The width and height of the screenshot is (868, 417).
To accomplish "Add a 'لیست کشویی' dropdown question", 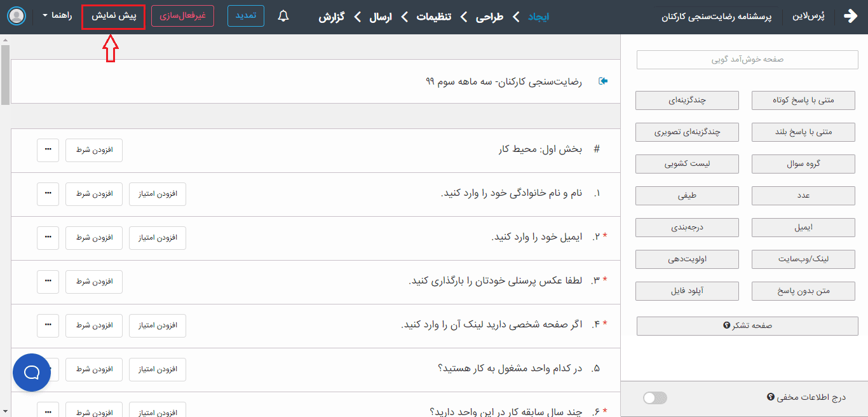I will coord(687,164).
